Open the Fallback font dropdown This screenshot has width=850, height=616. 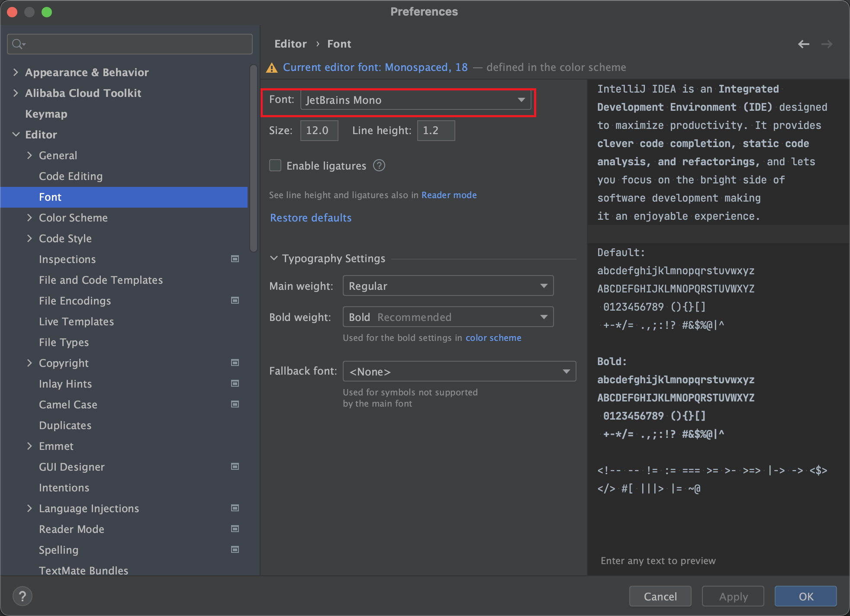(x=459, y=372)
